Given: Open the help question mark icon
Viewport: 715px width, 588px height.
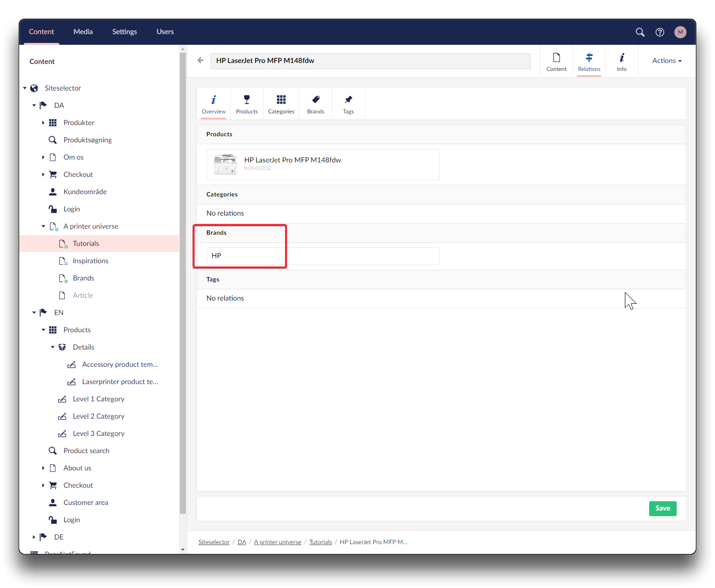Looking at the screenshot, I should [659, 32].
